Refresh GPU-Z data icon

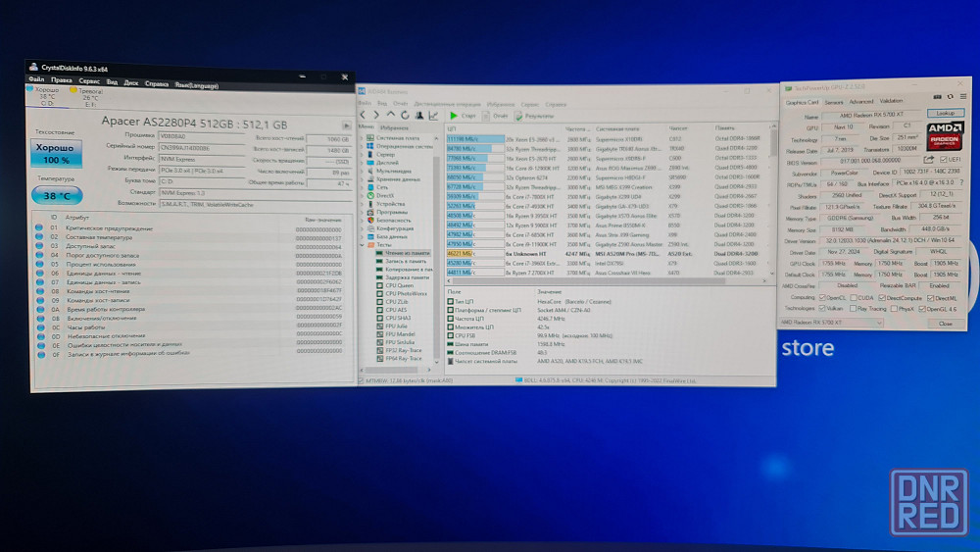pyautogui.click(x=950, y=97)
